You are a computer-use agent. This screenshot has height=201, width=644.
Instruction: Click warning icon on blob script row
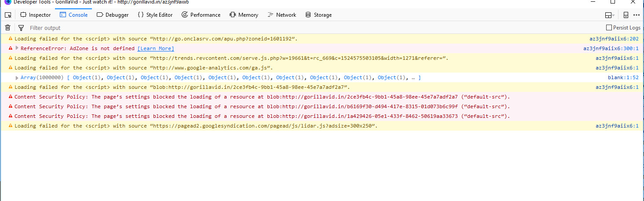click(11, 87)
